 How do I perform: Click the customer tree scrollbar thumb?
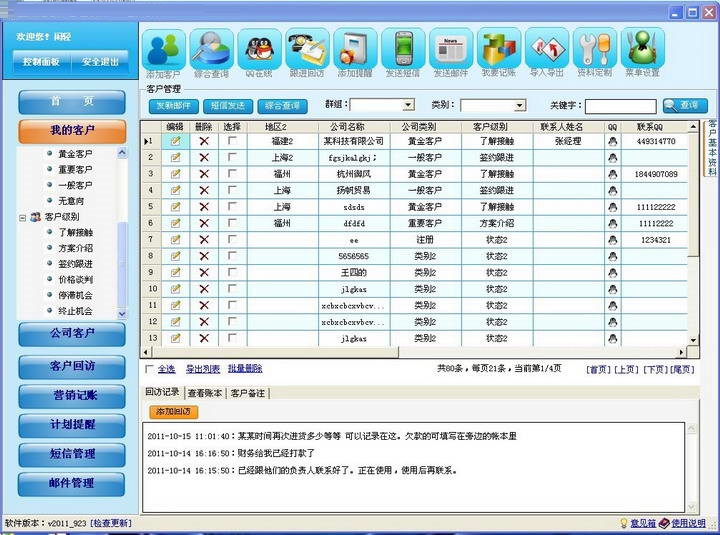coord(122,265)
